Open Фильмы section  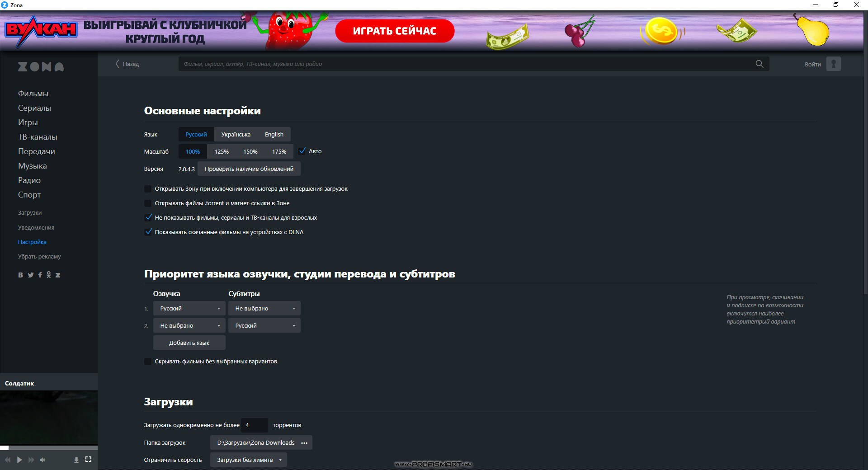click(x=33, y=94)
